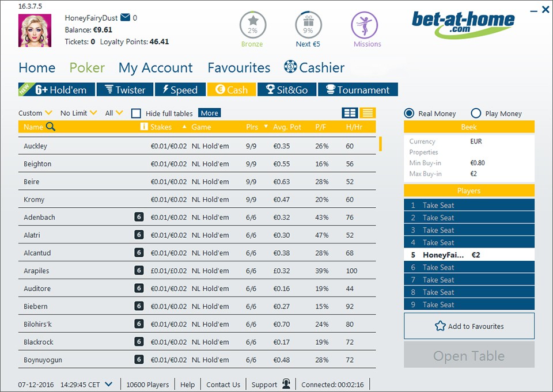Viewport: 553px width, 392px height.
Task: Switch to the Sit&Go tab
Action: coord(286,90)
